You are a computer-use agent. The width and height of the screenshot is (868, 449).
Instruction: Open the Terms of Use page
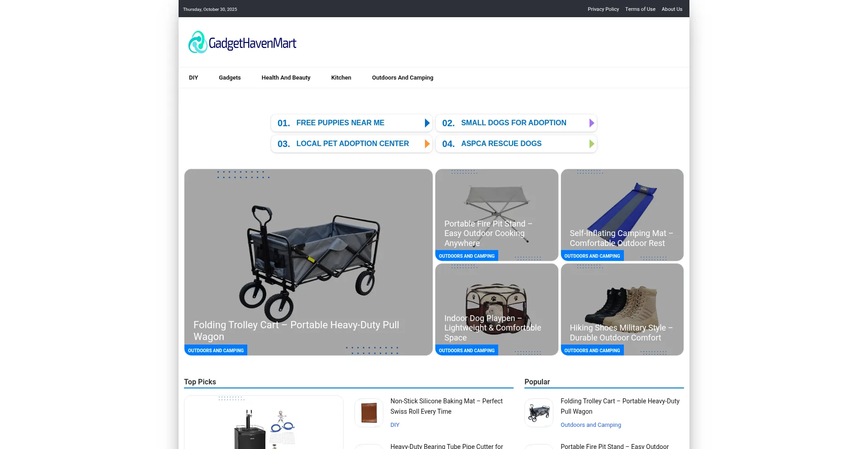(x=640, y=9)
